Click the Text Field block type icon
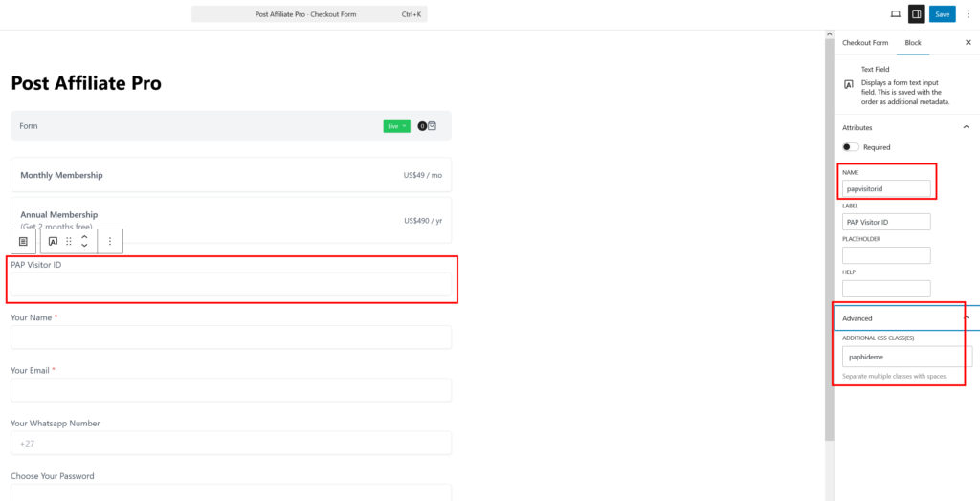This screenshot has height=501, width=980. pos(53,242)
